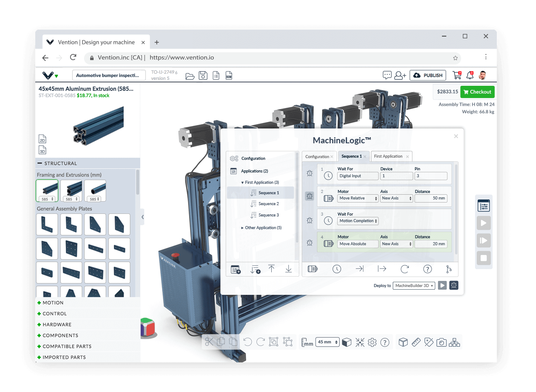Open the ruler measure tool in bottom toolbar
The width and height of the screenshot is (536, 392).
[x=416, y=342]
